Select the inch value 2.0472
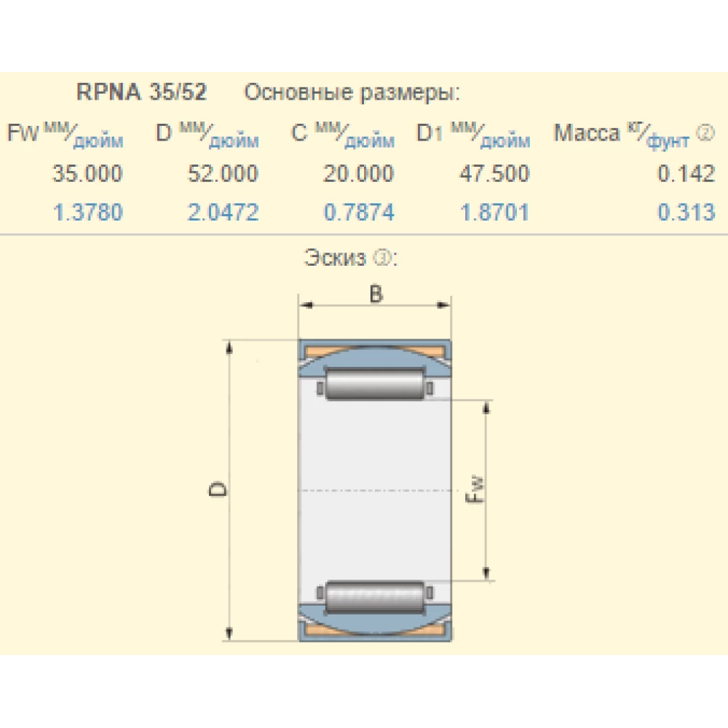728x728 pixels. (x=223, y=212)
